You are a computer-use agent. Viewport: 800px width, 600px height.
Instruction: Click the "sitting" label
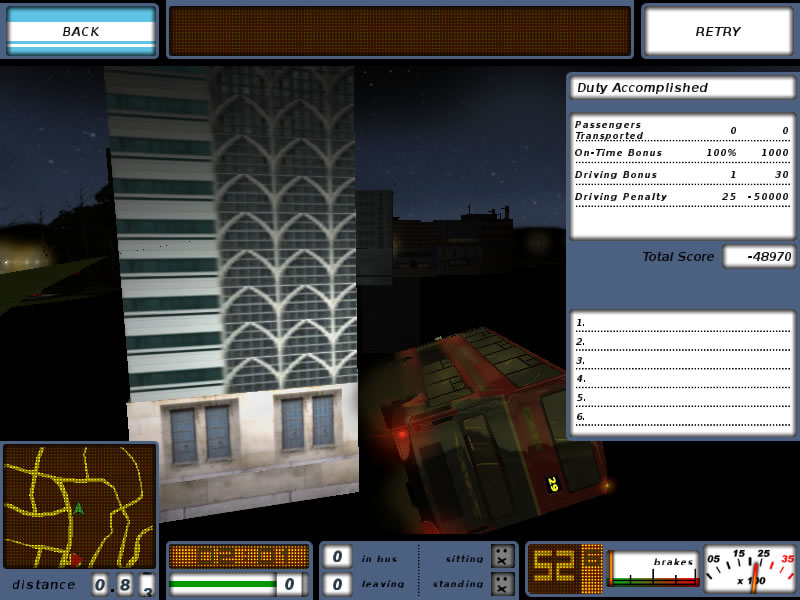464,559
